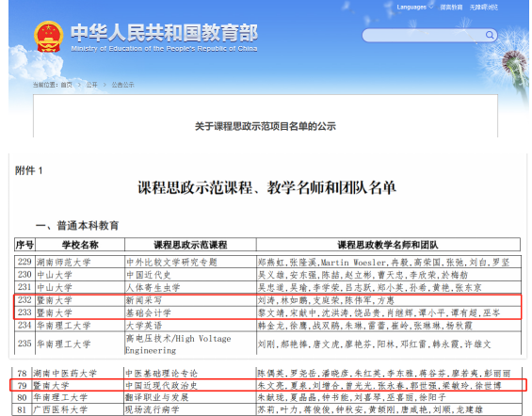Open the 无障碍浏览 link
The height and width of the screenshot is (416, 532).
(483, 8)
